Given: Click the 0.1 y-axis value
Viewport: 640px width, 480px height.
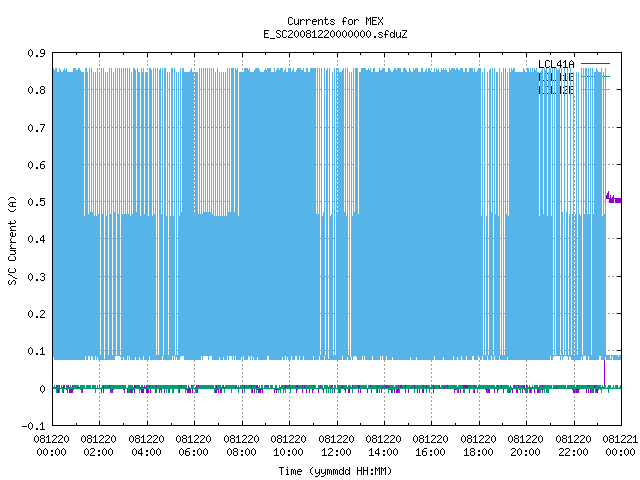Looking at the screenshot, I should 36,351.
